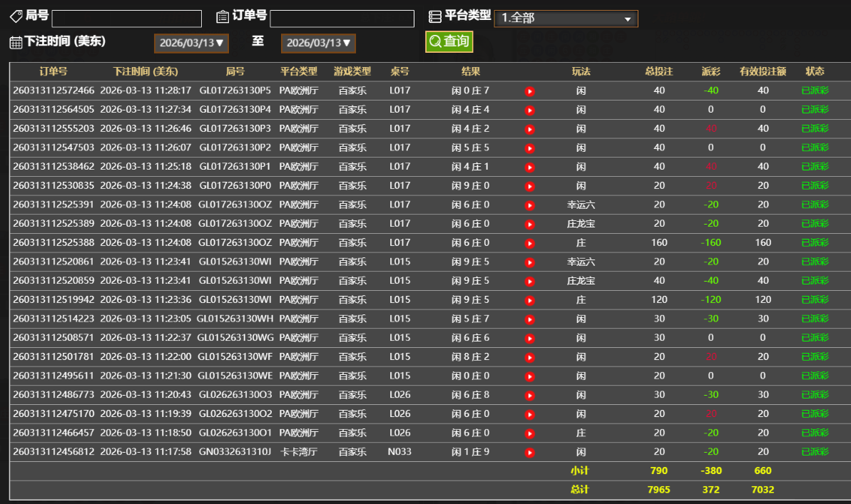The image size is (851, 504).
Task: Click the 局号 icon at top left
Action: pos(17,17)
